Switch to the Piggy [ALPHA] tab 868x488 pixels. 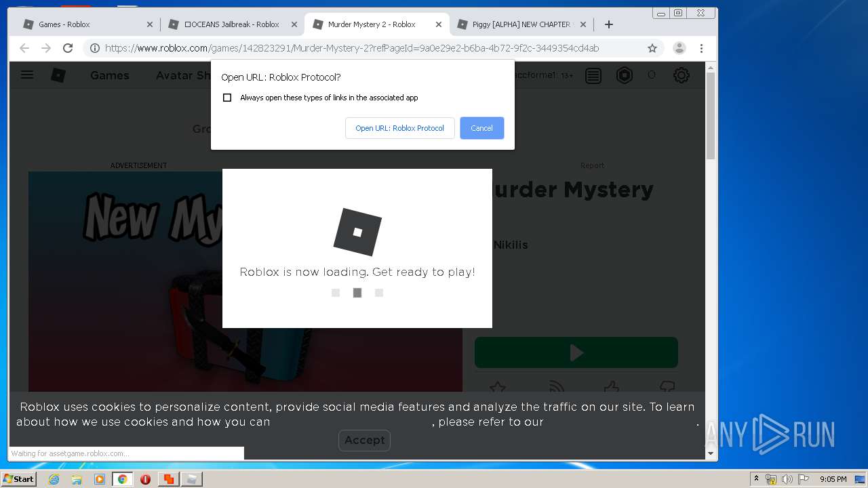tap(521, 24)
